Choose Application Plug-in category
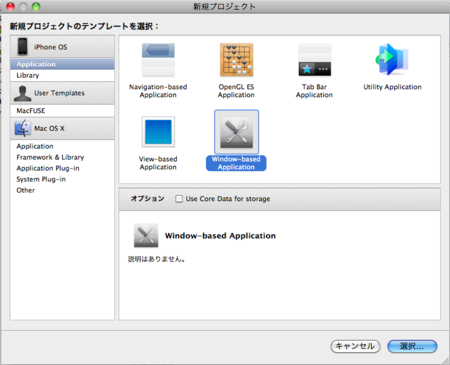The image size is (450, 365). coord(62,168)
